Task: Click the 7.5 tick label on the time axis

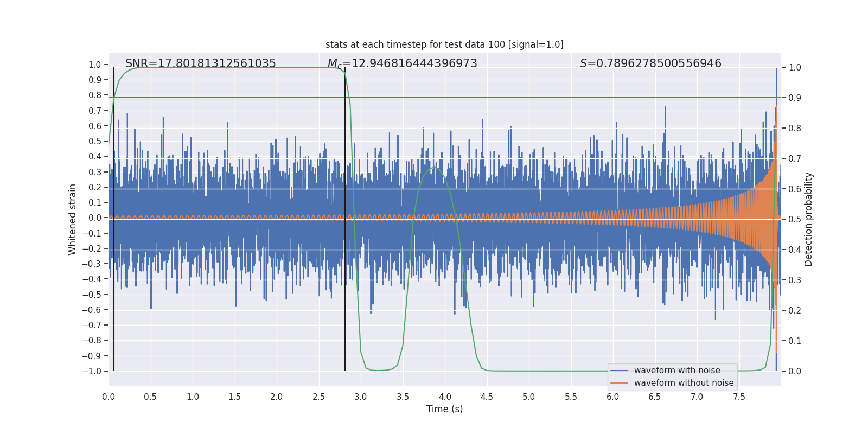Action: (x=739, y=397)
